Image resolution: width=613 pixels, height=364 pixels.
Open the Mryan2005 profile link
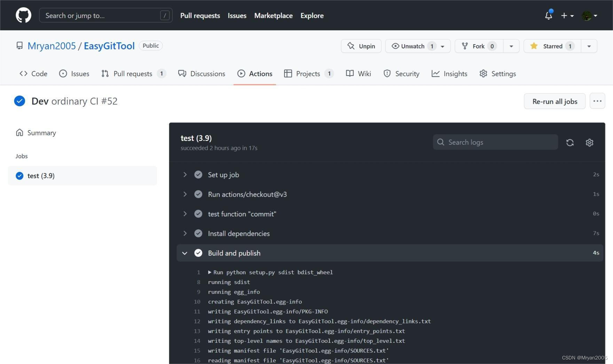tap(52, 46)
